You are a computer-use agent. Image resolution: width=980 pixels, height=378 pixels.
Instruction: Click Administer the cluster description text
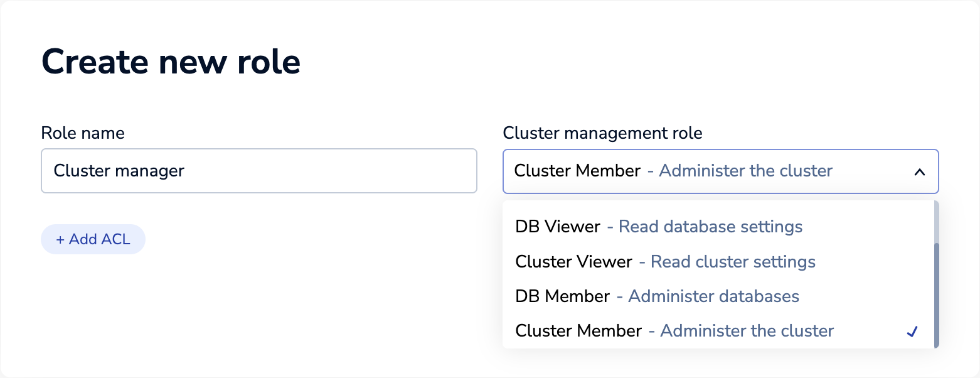pyautogui.click(x=745, y=330)
